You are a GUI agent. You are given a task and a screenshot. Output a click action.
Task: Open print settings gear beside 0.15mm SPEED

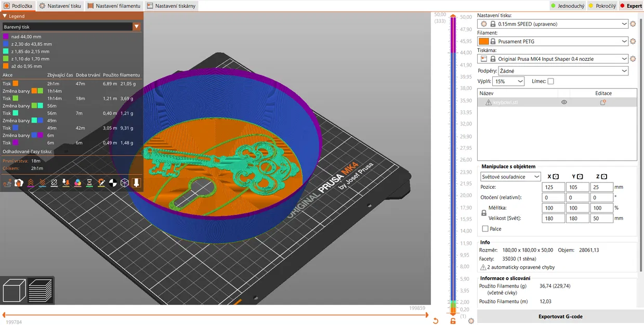click(633, 24)
